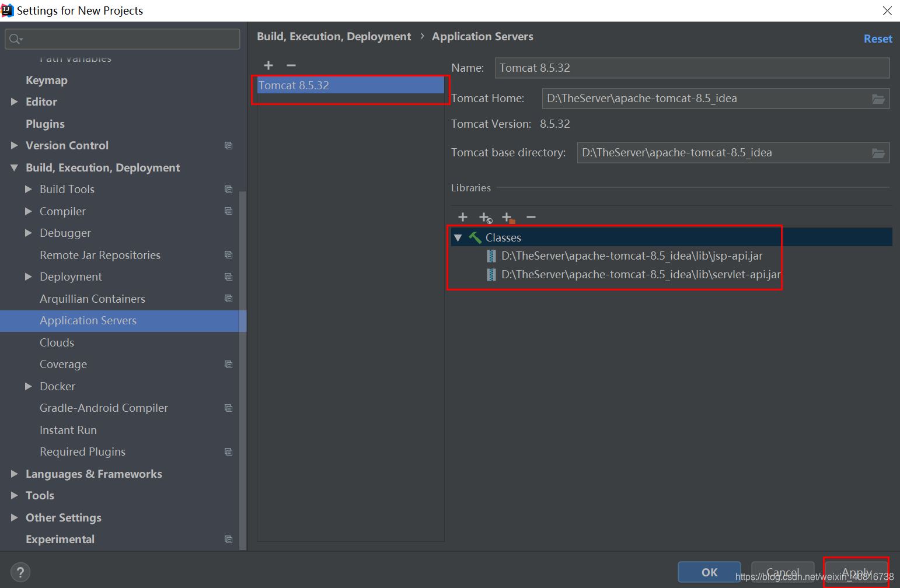The width and height of the screenshot is (900, 588).
Task: Click Cancel button
Action: click(x=783, y=572)
